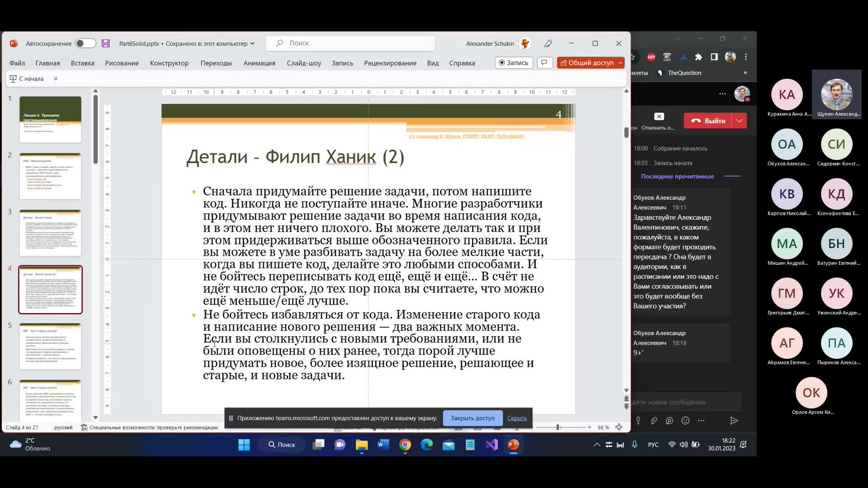Select slide 5 DRY thumbnail
Viewport: 868px width, 488px height.
50,347
